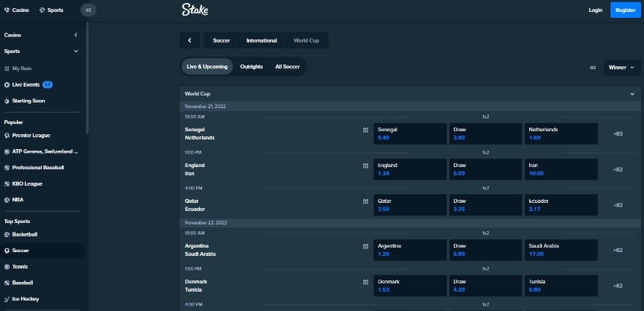644x311 pixels.
Task: Open Premier League from Popular list
Action: pyautogui.click(x=28, y=135)
